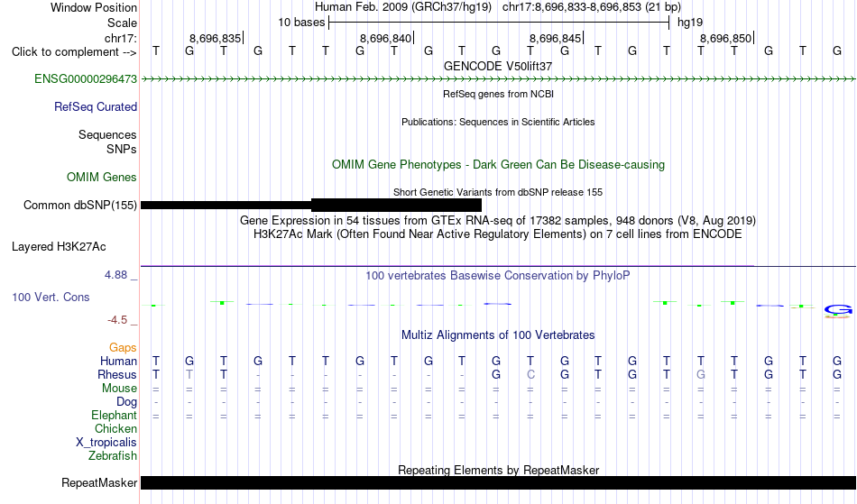Click the green GENCODE arrow transcript line
This screenshot has height=504, width=857.
[498, 79]
